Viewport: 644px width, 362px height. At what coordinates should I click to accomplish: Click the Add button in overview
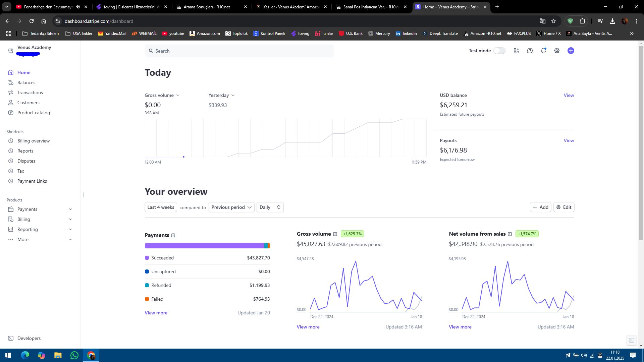pos(540,207)
